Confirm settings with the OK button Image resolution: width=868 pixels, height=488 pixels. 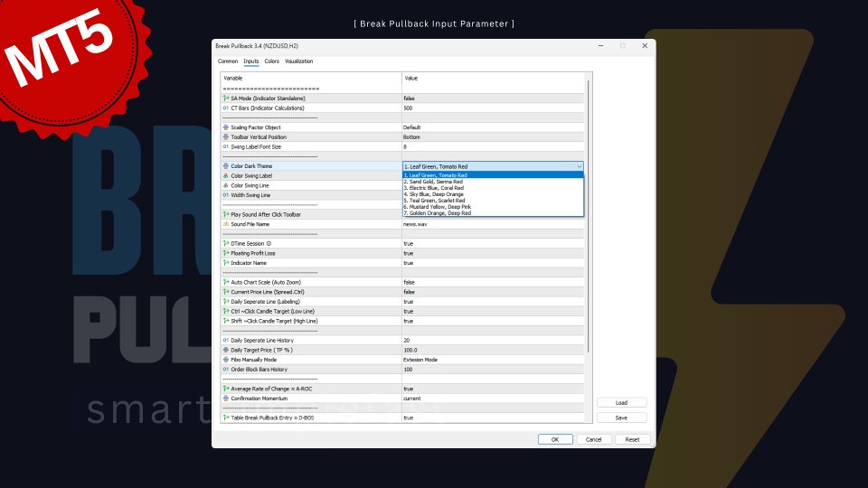[555, 439]
